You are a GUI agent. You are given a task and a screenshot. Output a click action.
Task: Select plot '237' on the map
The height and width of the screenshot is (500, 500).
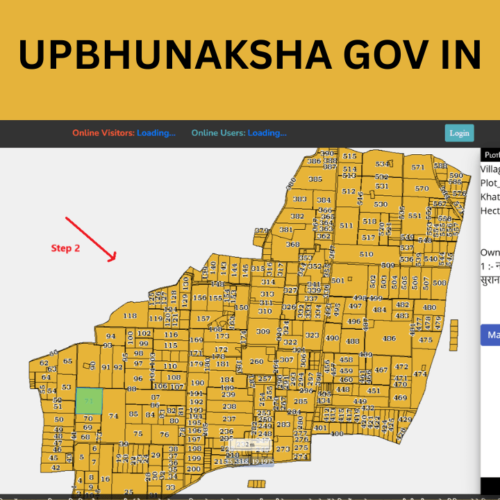[229, 419]
